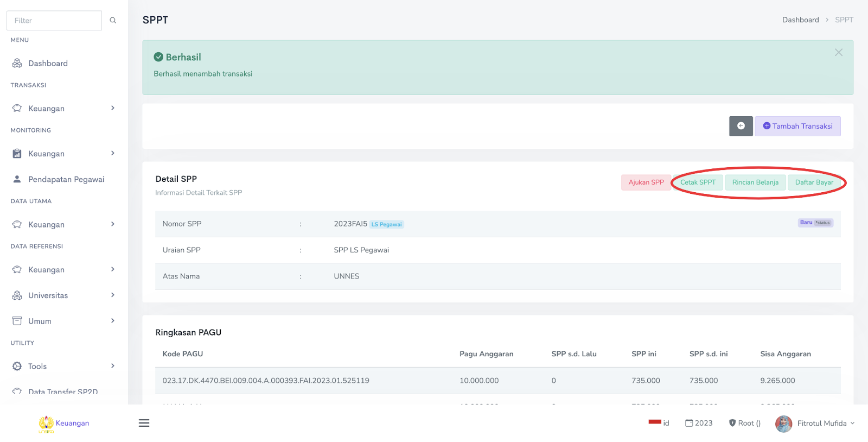Click the Dashboard sidebar icon
868x442 pixels.
click(17, 64)
